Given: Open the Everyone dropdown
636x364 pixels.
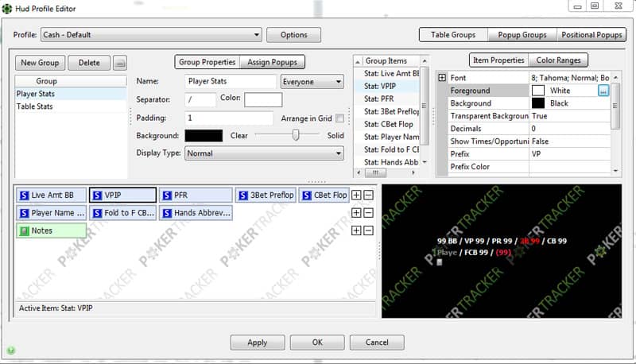Looking at the screenshot, I should (x=312, y=82).
